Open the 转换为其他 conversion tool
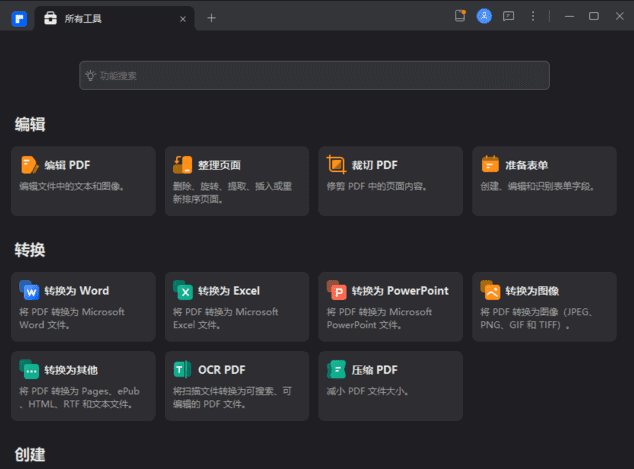This screenshot has height=469, width=634. point(84,386)
